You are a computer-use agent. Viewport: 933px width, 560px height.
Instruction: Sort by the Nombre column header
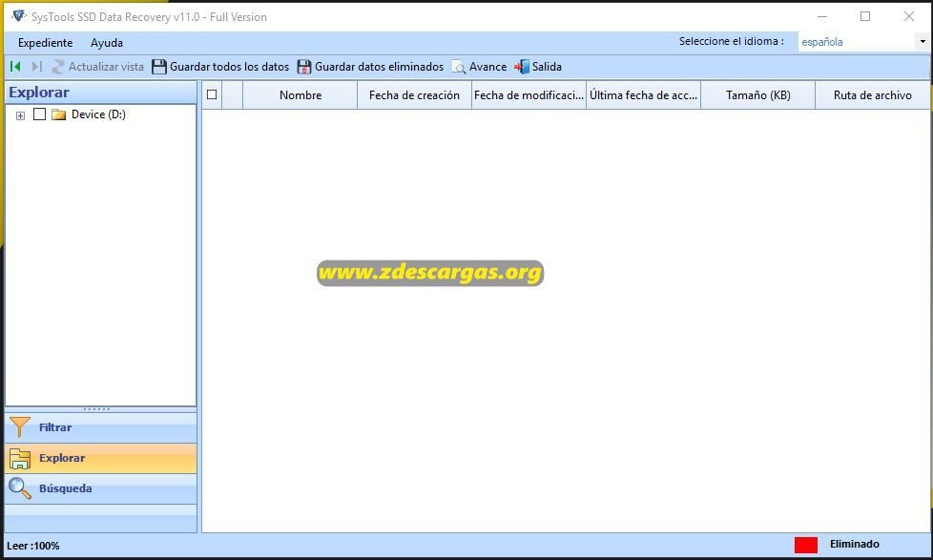click(300, 95)
